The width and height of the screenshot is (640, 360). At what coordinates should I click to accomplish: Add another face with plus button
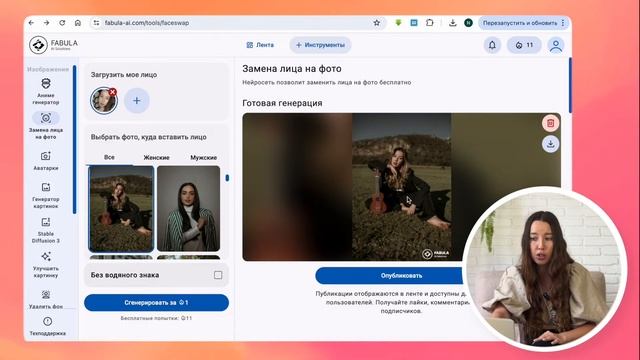tap(137, 100)
